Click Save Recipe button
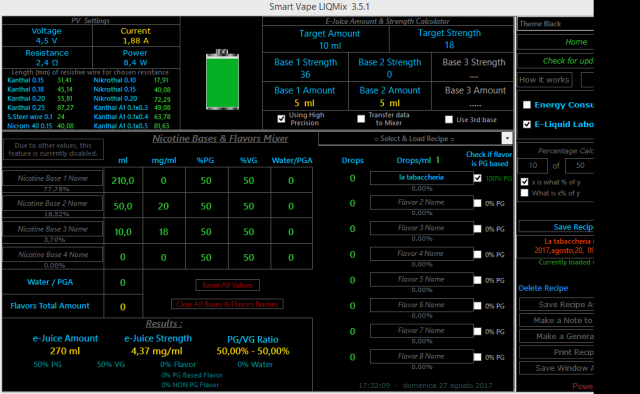Screen dimensions: 640x394 pos(556,227)
